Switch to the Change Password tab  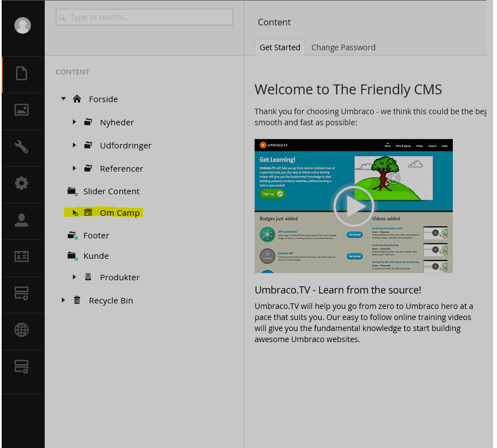343,47
